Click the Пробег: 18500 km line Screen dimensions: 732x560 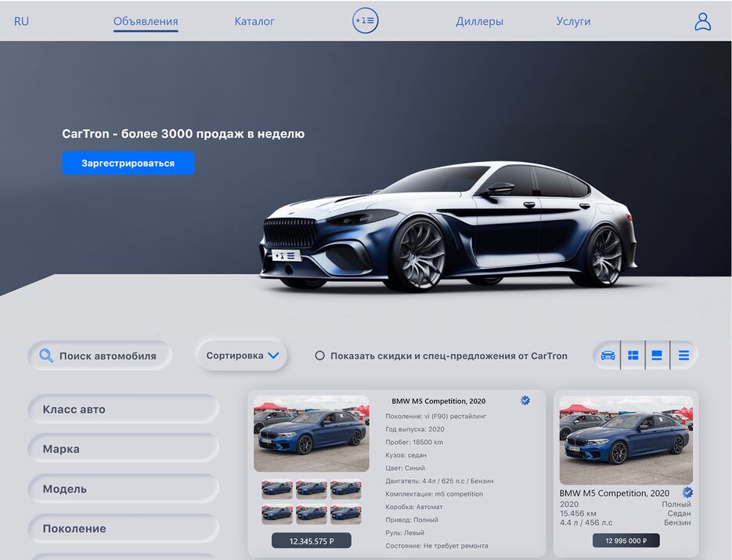414,443
